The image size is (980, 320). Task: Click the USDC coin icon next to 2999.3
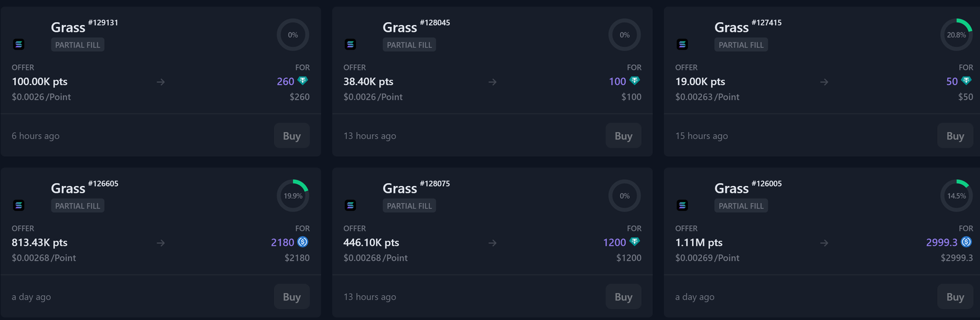(x=967, y=242)
